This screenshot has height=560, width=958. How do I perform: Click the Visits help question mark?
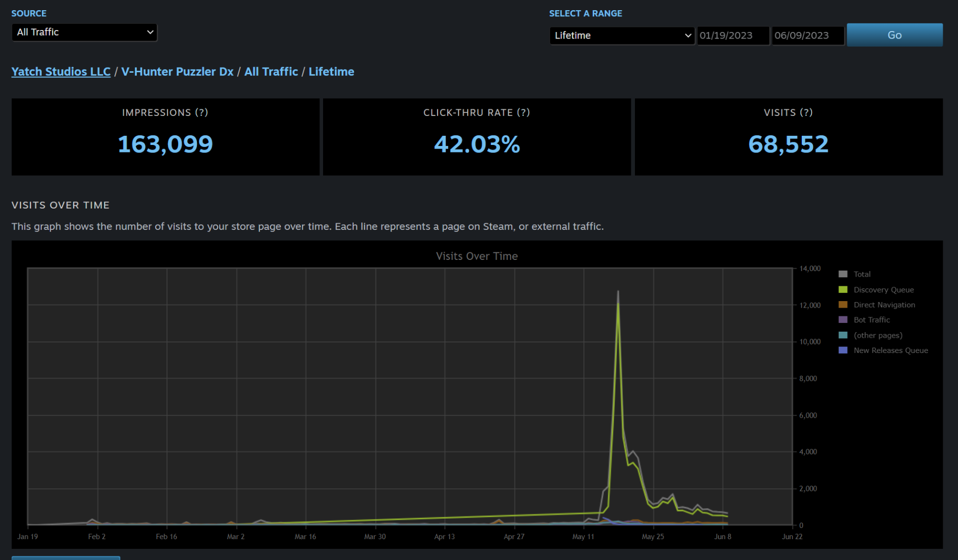click(x=806, y=112)
